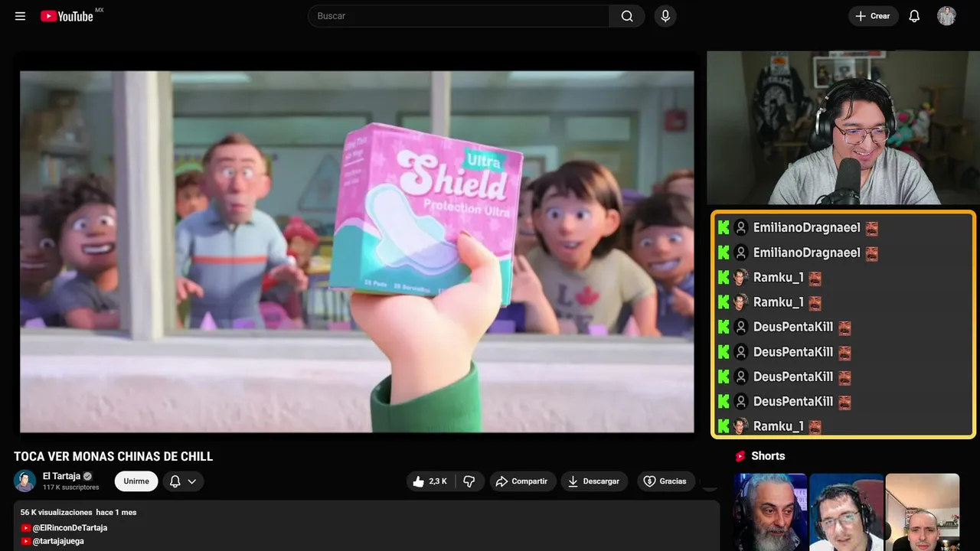
Task: Share the video with Compartir
Action: [x=522, y=481]
